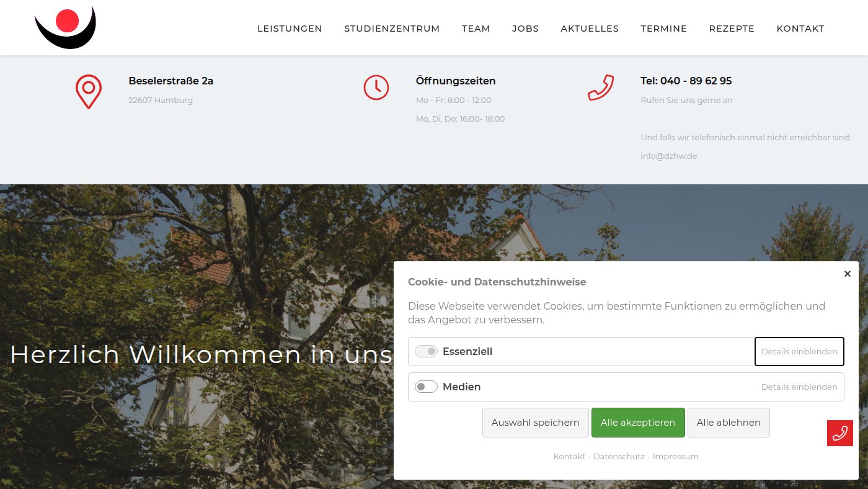
Task: Open the Rezepte navigation item
Action: pyautogui.click(x=732, y=29)
